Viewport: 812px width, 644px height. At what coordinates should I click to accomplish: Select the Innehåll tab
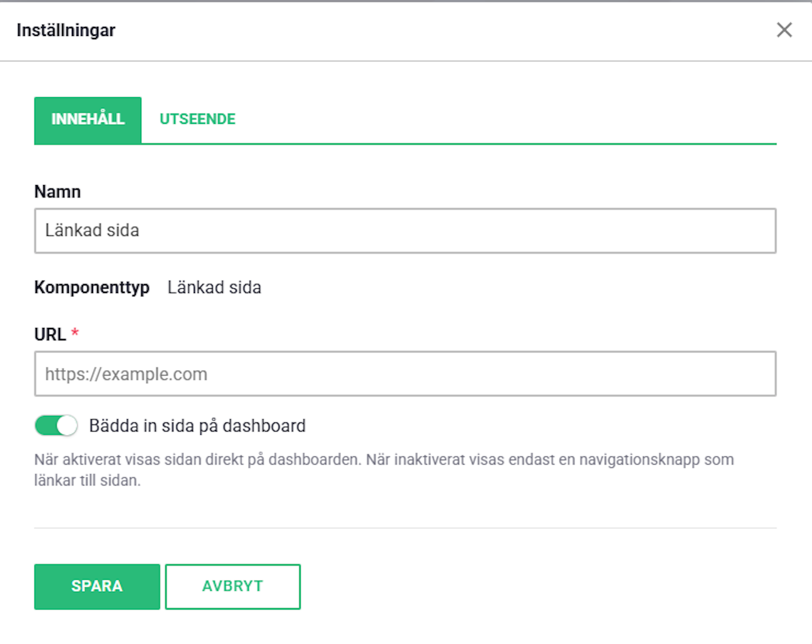[x=88, y=120]
